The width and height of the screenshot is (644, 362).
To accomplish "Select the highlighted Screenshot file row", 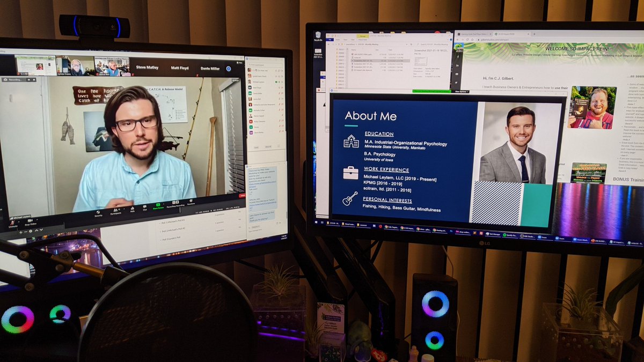I will [380, 61].
